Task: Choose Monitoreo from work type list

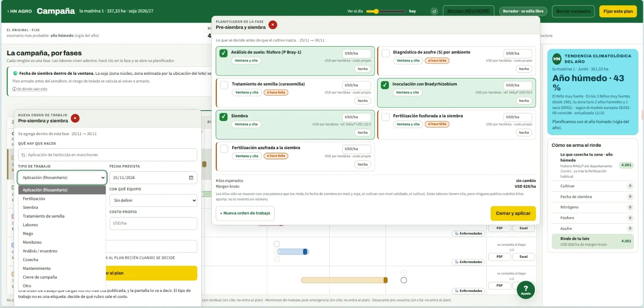Action: pyautogui.click(x=62, y=242)
